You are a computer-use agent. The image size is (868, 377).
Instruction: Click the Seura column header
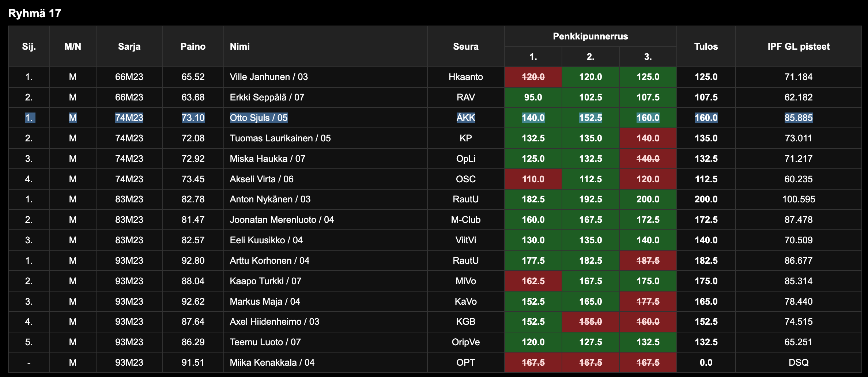click(465, 46)
